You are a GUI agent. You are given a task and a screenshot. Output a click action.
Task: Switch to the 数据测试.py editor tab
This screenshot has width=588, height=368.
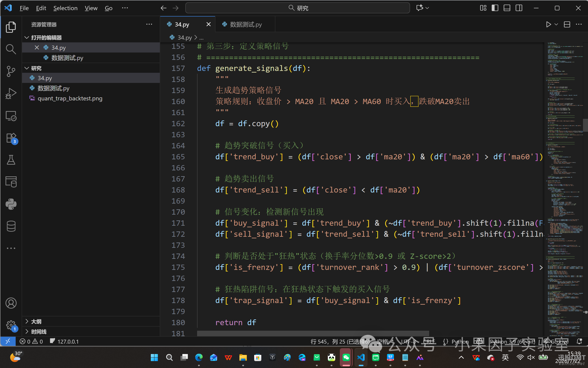[245, 24]
